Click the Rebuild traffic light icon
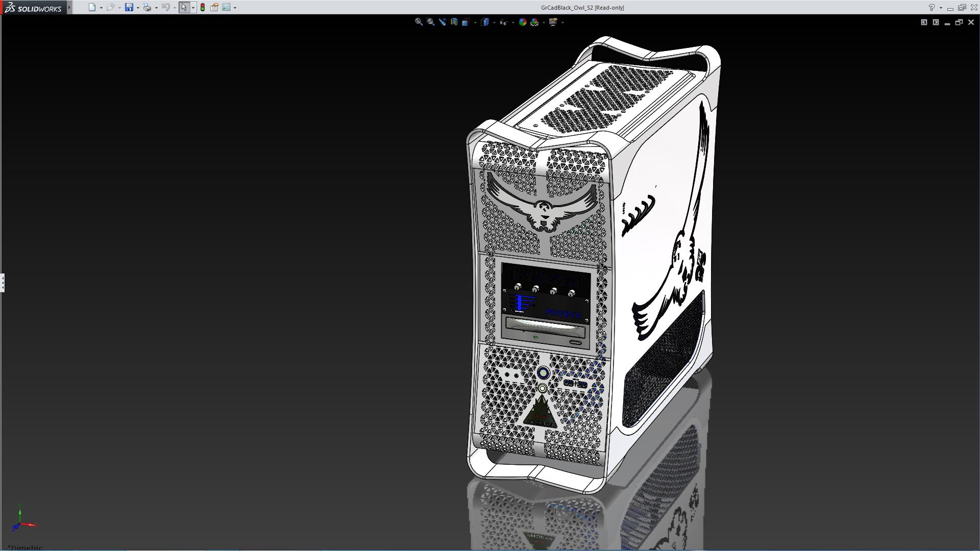The height and width of the screenshot is (551, 980). [203, 7]
